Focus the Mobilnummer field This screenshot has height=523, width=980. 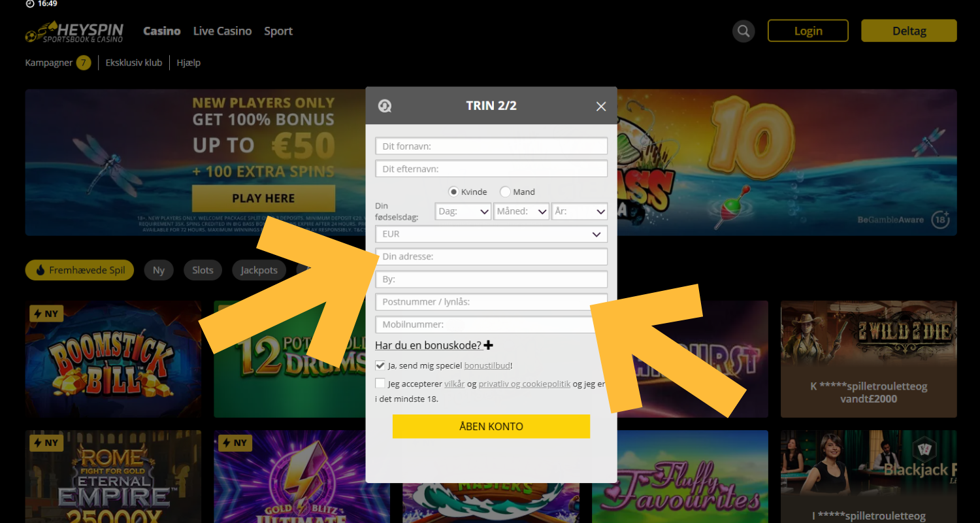click(x=491, y=324)
